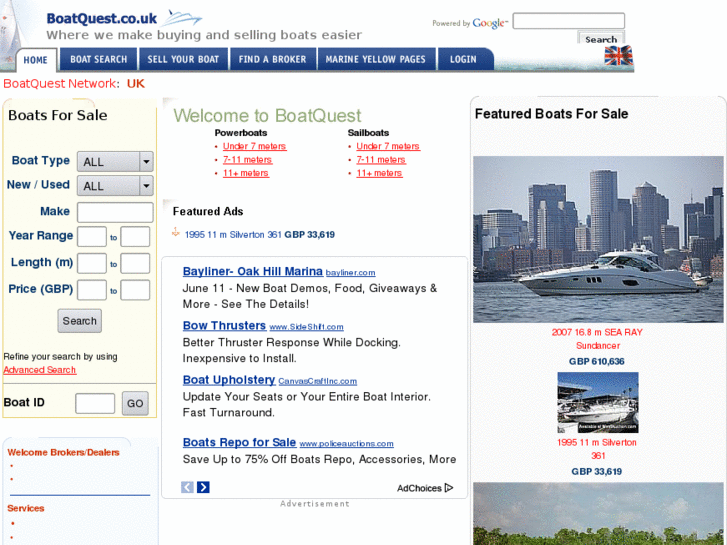727x545 pixels.
Task: Open Sailboats 11+ meters link
Action: point(379,173)
